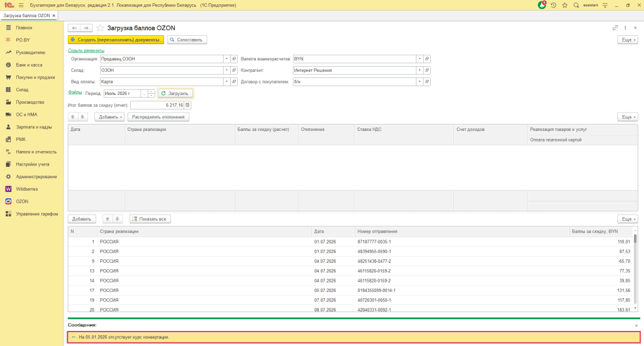Open the favorites star in title bar

[565, 5]
